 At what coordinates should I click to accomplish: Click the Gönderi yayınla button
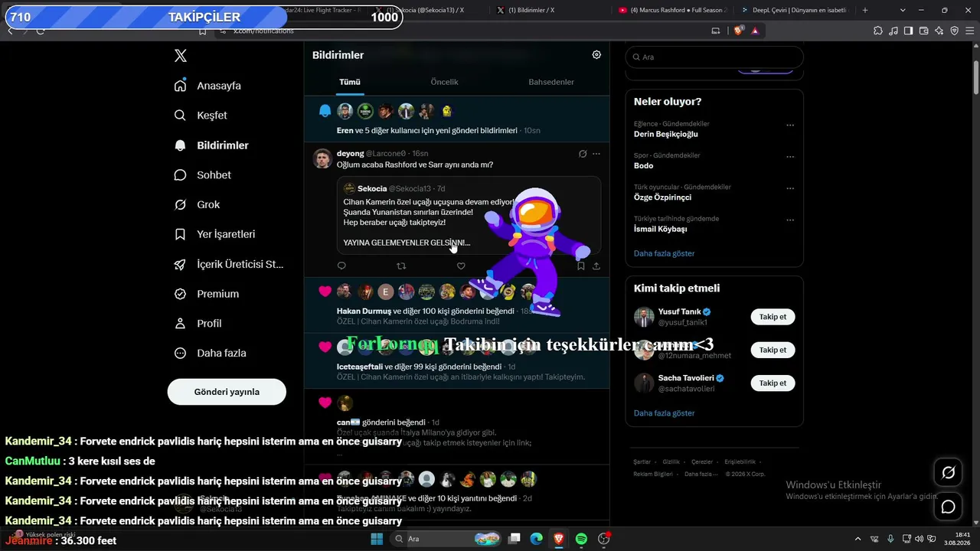pos(227,392)
